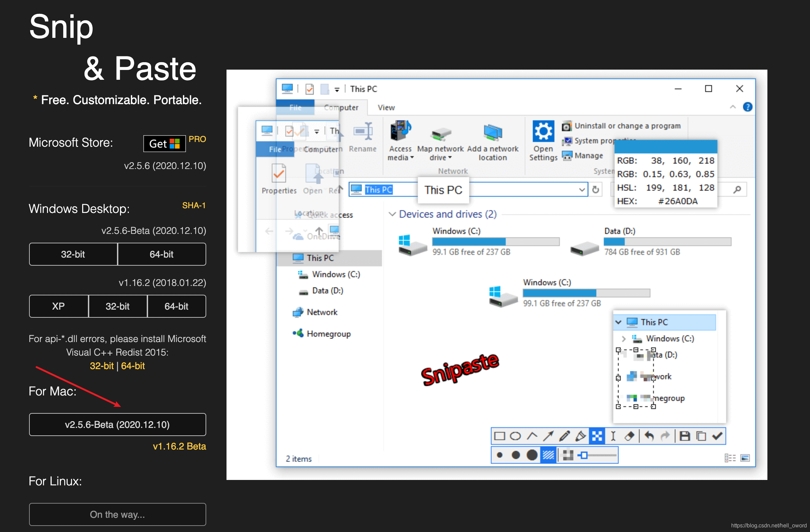
Task: Collapse the ribbon with the chevron
Action: [x=733, y=107]
